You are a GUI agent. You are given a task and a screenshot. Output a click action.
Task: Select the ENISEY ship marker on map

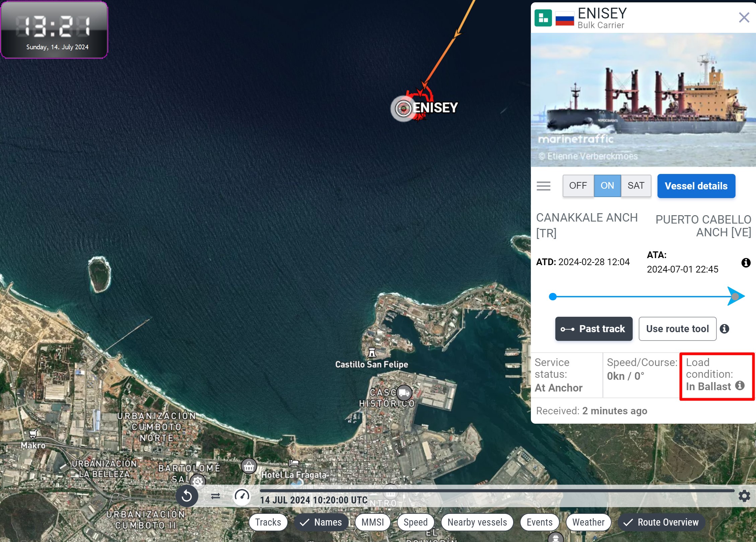tap(403, 108)
